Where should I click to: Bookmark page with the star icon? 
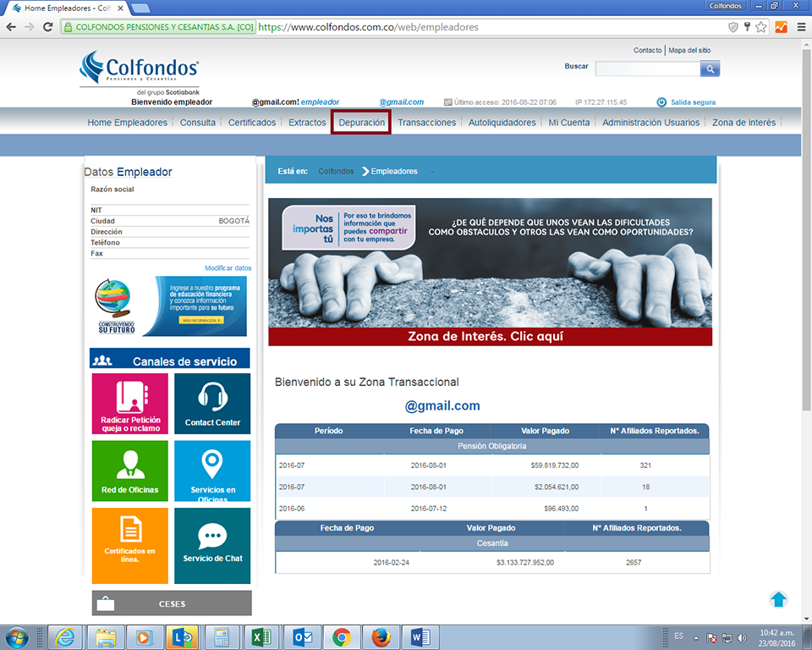click(x=761, y=27)
